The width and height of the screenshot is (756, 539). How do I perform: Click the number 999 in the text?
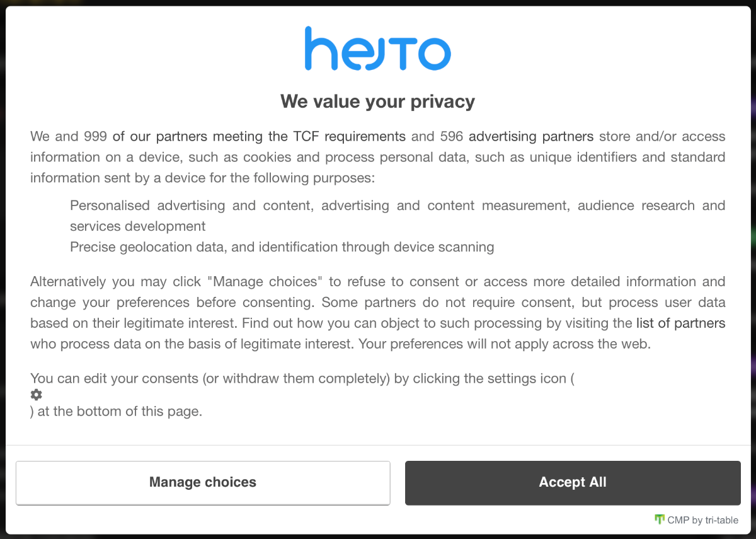coord(94,136)
